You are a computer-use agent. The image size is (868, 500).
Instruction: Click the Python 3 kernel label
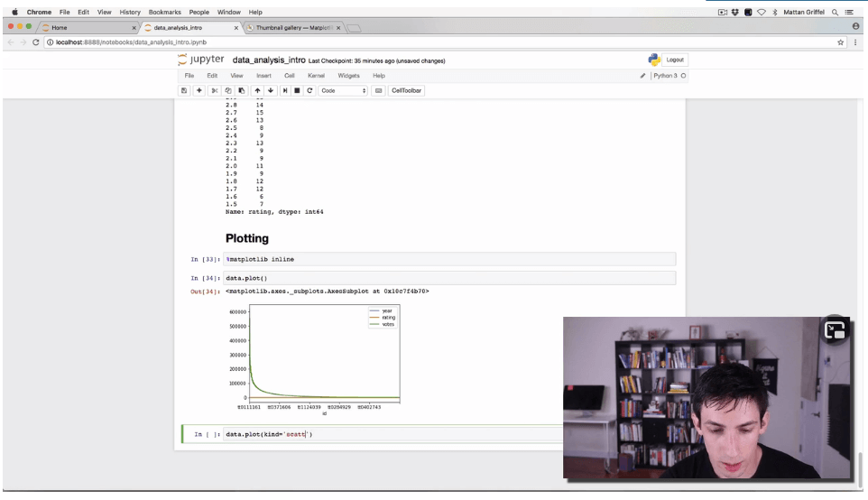665,76
